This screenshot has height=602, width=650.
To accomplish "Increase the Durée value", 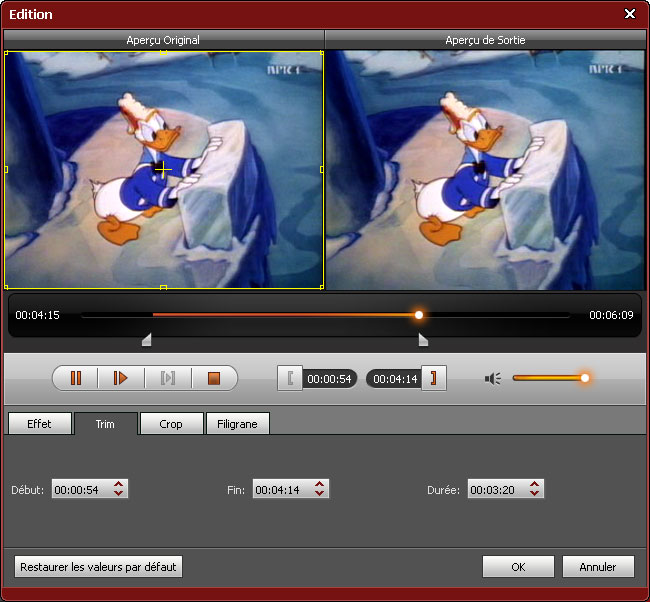I will click(x=534, y=485).
